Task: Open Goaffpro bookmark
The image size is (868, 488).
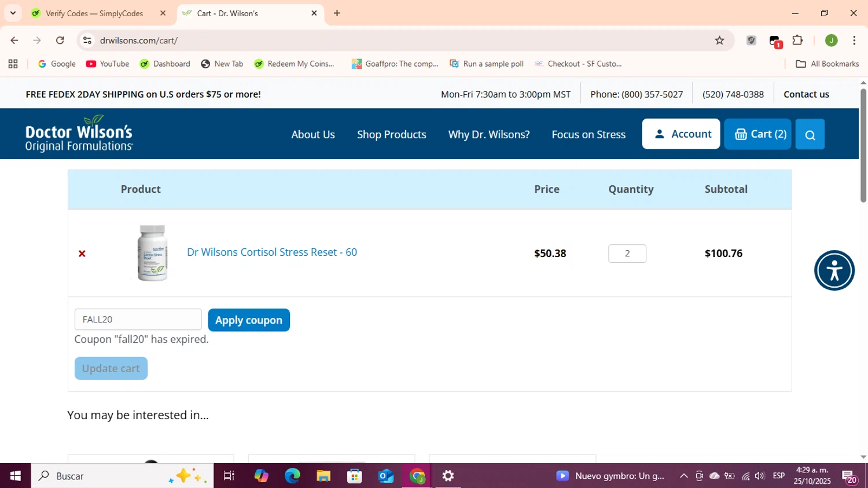Action: [395, 64]
